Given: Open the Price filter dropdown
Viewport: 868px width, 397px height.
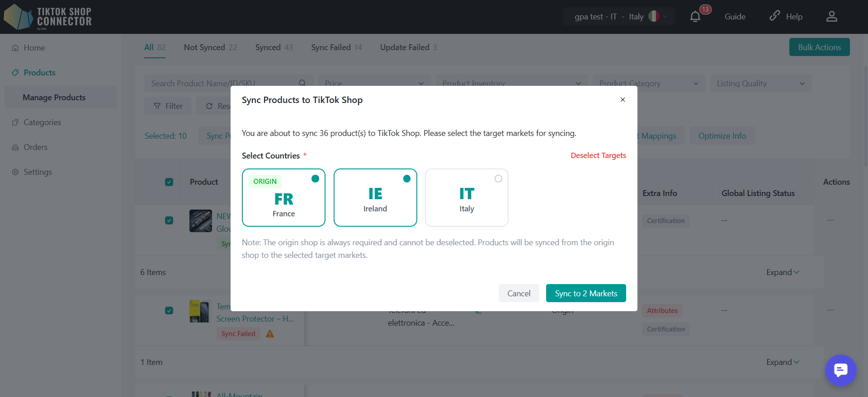Looking at the screenshot, I should [374, 83].
